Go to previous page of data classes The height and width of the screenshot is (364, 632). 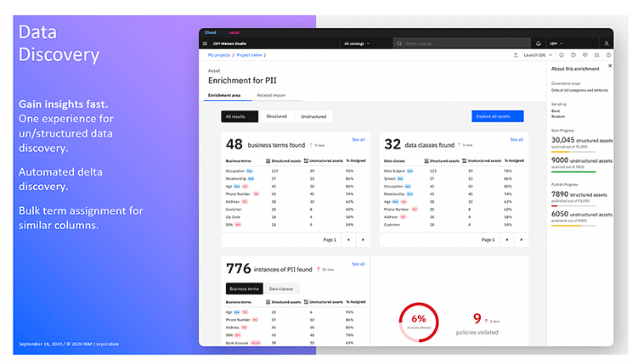tap(506, 239)
